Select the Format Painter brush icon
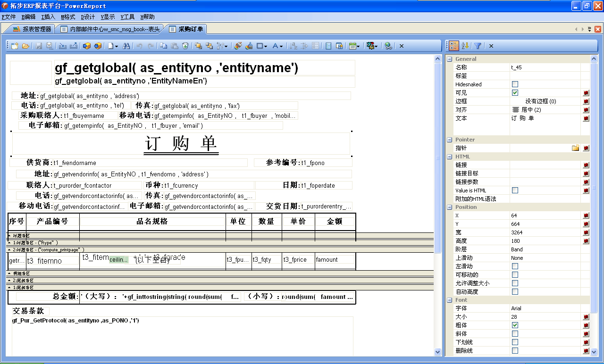Viewport: 604px width, 364px height. pyautogui.click(x=250, y=46)
